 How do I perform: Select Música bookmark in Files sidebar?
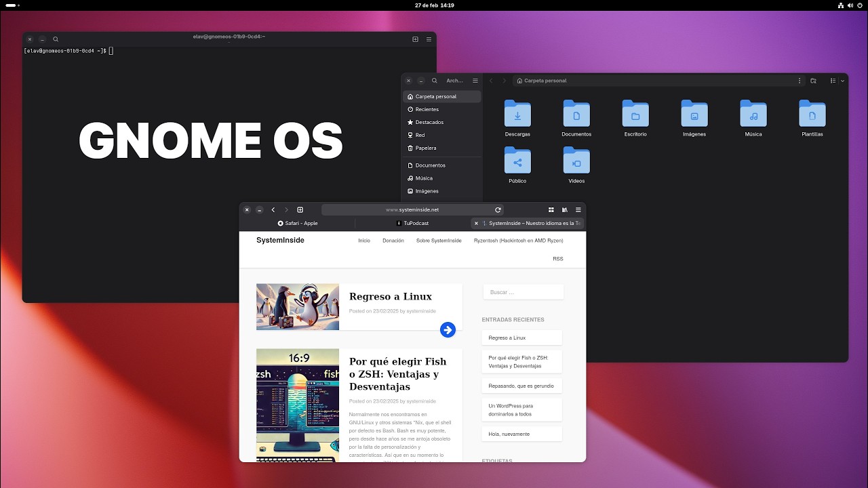coord(441,178)
